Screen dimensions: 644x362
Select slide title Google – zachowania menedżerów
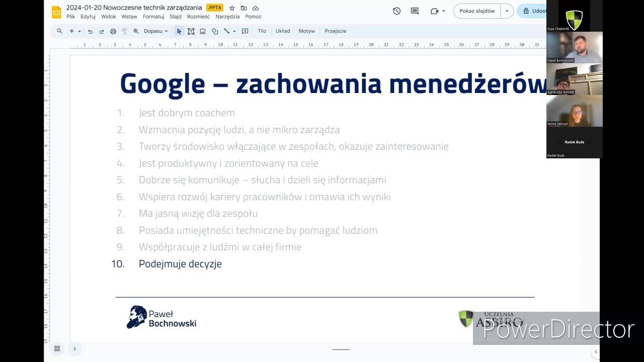pos(333,83)
